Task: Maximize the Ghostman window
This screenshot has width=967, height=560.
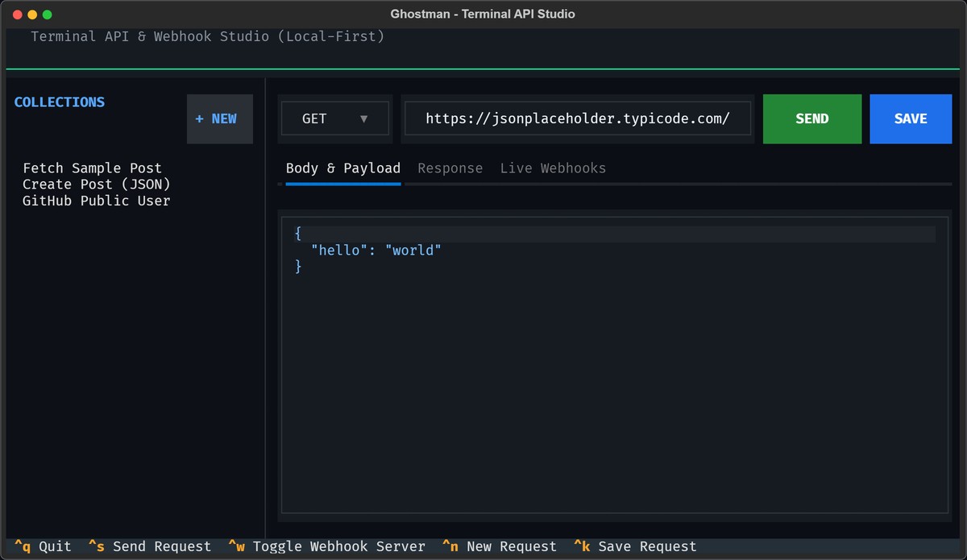Action: 47,15
